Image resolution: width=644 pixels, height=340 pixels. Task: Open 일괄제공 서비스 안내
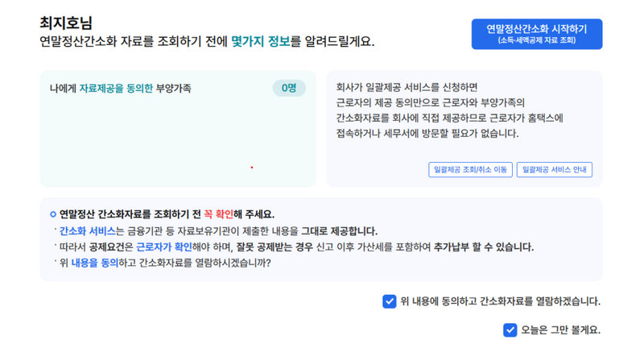point(556,169)
